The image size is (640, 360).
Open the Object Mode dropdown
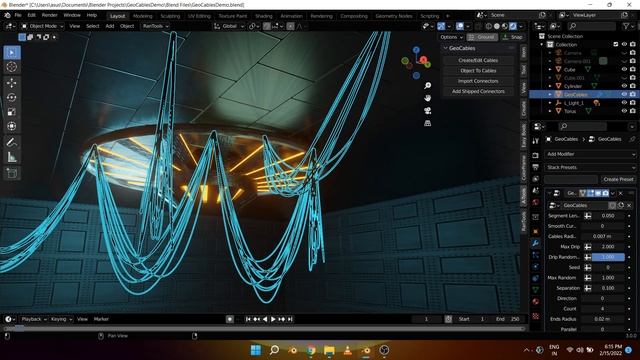(42, 26)
